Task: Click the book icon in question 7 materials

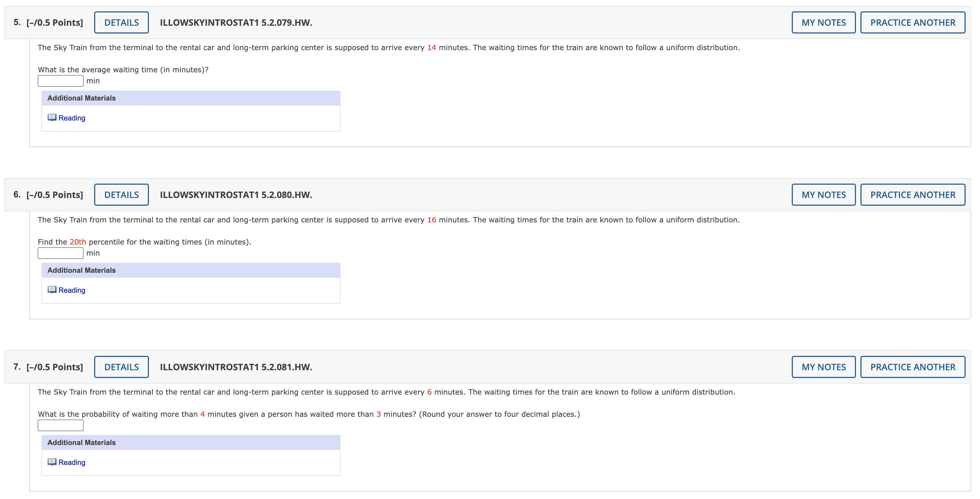Action: click(x=52, y=462)
